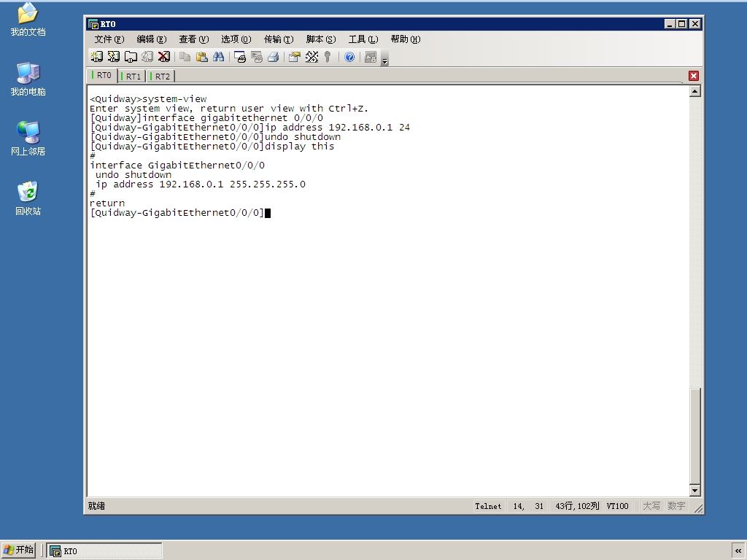The image size is (747, 560).
Task: Open the 脚本(S) menu
Action: (x=321, y=39)
